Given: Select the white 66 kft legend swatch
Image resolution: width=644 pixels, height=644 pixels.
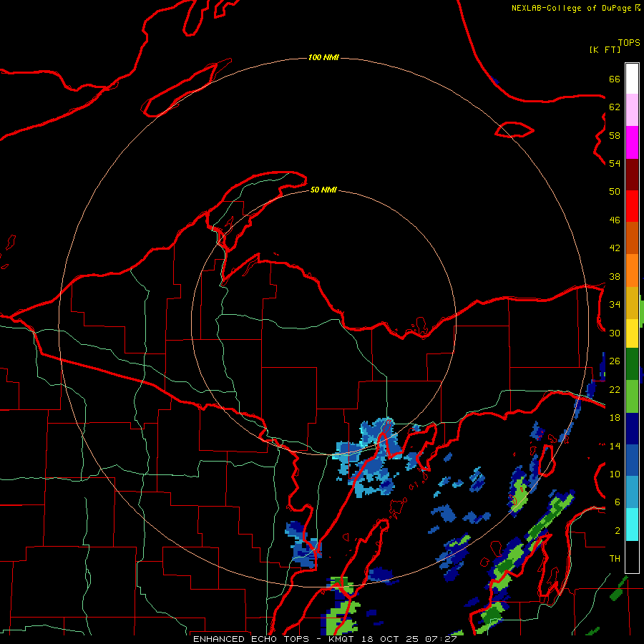Looking at the screenshot, I should click(x=632, y=79).
